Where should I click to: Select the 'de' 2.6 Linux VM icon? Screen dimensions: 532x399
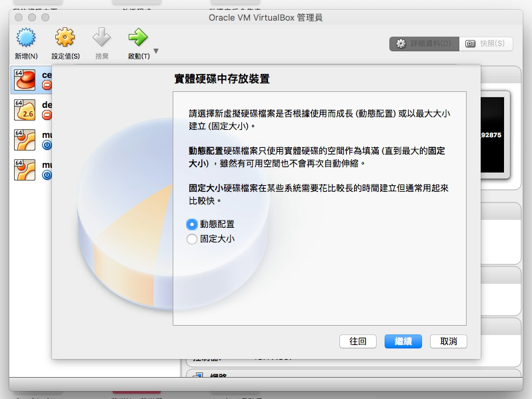point(25,110)
